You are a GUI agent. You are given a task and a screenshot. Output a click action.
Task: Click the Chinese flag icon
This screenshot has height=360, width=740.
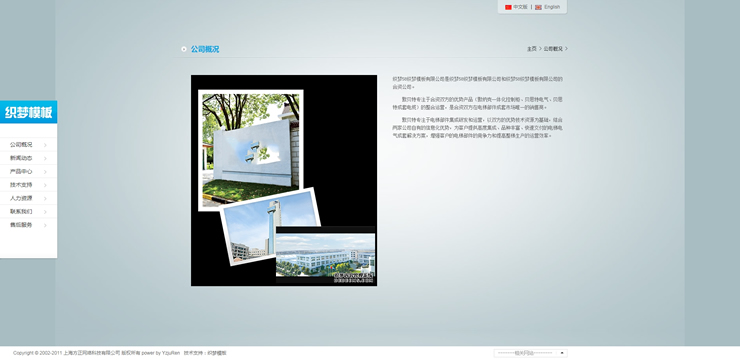pyautogui.click(x=508, y=7)
